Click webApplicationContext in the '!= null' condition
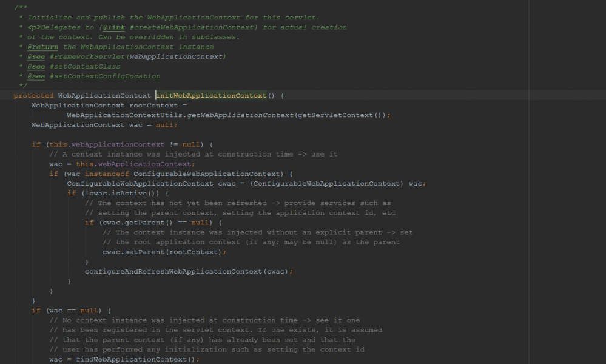This screenshot has height=364, width=606. [118, 144]
